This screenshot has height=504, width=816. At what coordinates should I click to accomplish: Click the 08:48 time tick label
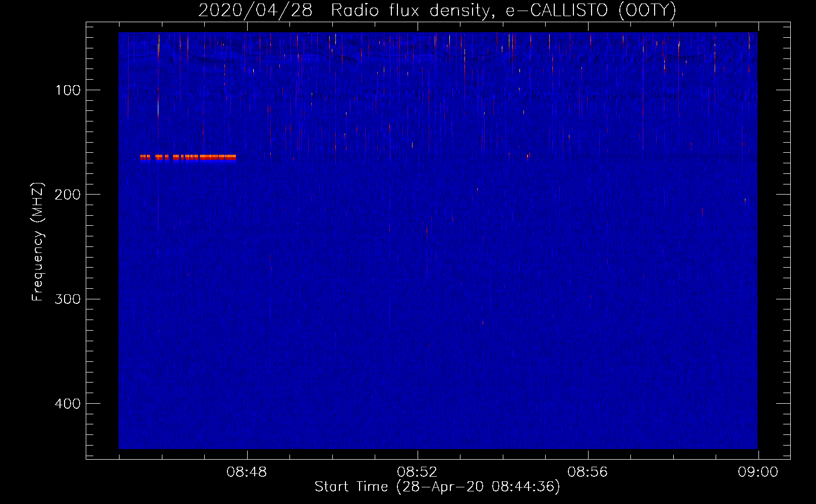coord(247,472)
